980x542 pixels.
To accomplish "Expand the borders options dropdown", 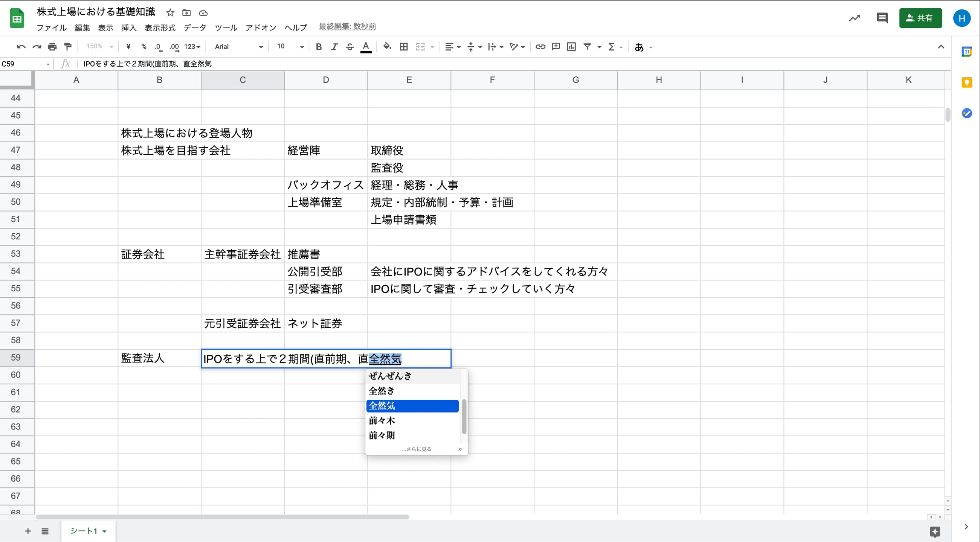I will [x=404, y=47].
